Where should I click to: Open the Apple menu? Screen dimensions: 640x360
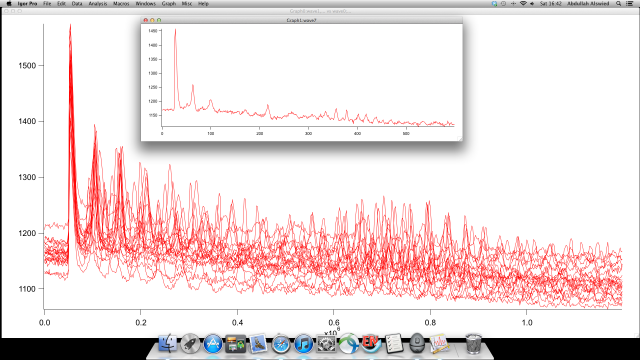click(9, 4)
